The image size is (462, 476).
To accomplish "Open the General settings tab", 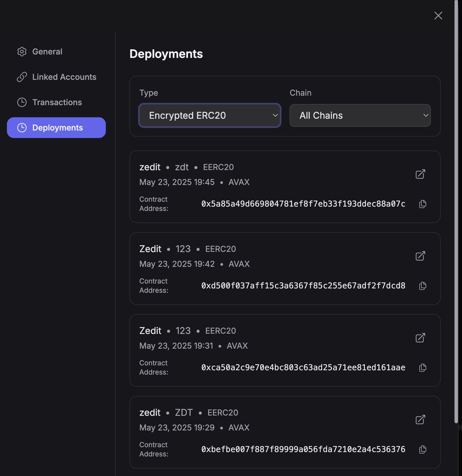I will point(56,52).
